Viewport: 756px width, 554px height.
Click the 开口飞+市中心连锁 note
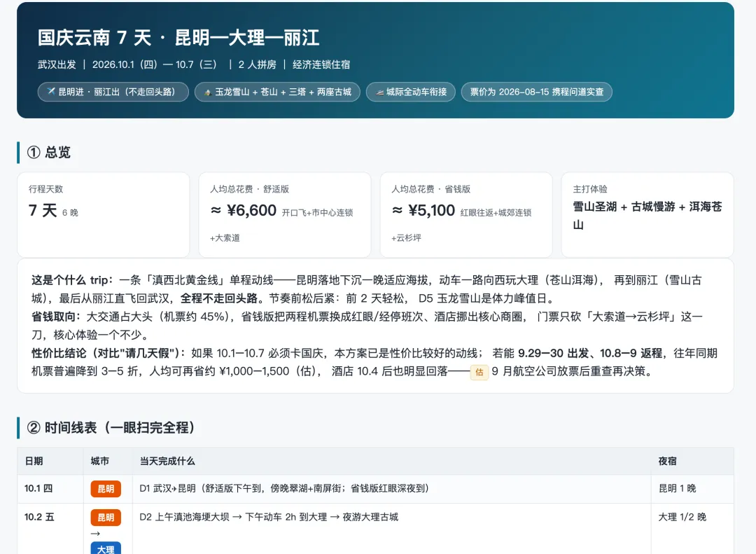pos(318,213)
